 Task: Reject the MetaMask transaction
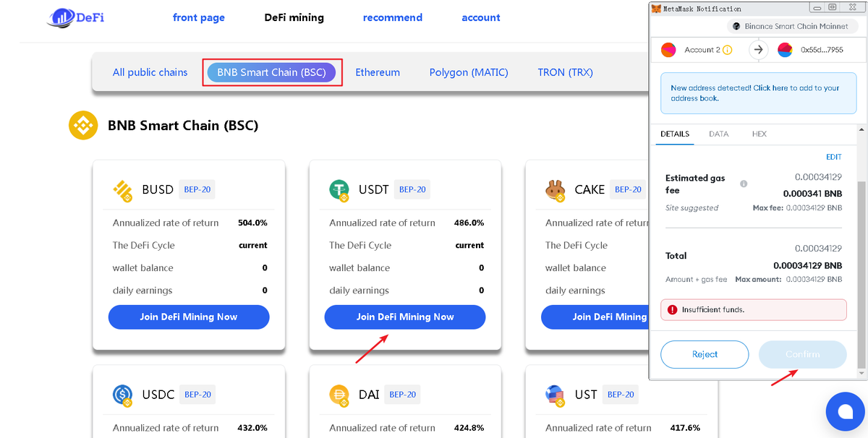click(705, 354)
